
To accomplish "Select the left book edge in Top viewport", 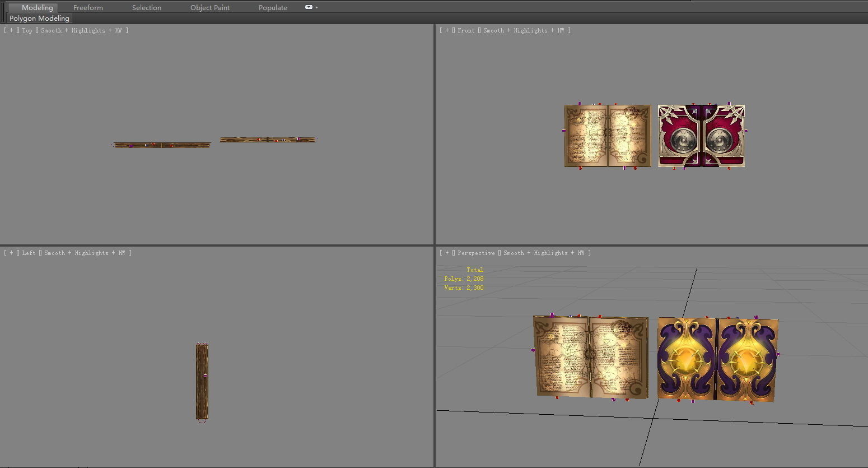I will [x=161, y=145].
